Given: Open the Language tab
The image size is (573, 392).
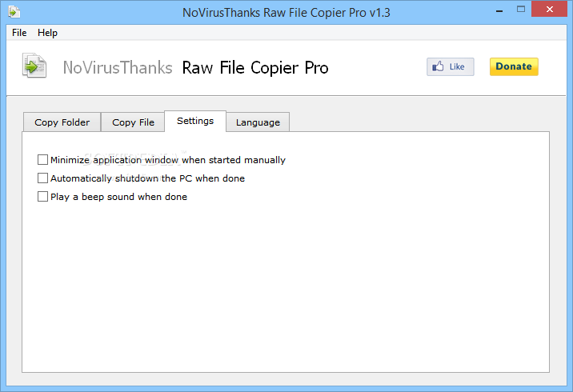Looking at the screenshot, I should (258, 122).
